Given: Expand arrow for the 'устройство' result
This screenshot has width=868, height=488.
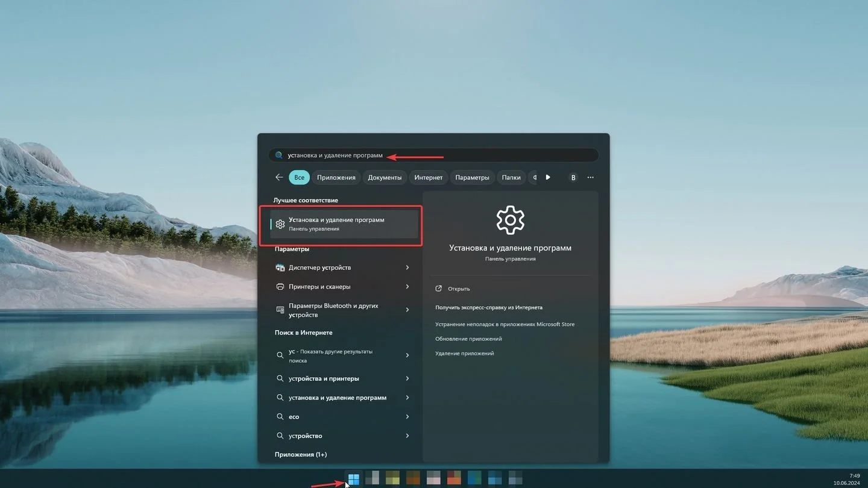Looking at the screenshot, I should (407, 436).
